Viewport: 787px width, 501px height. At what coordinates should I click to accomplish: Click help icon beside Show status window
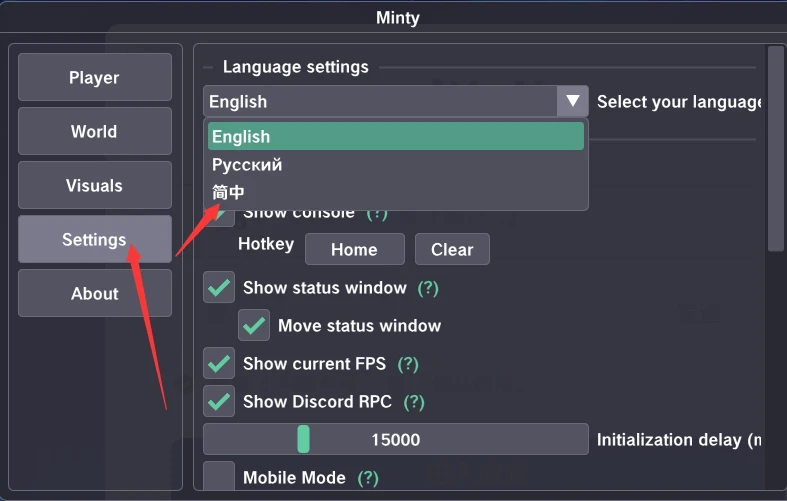pos(428,288)
